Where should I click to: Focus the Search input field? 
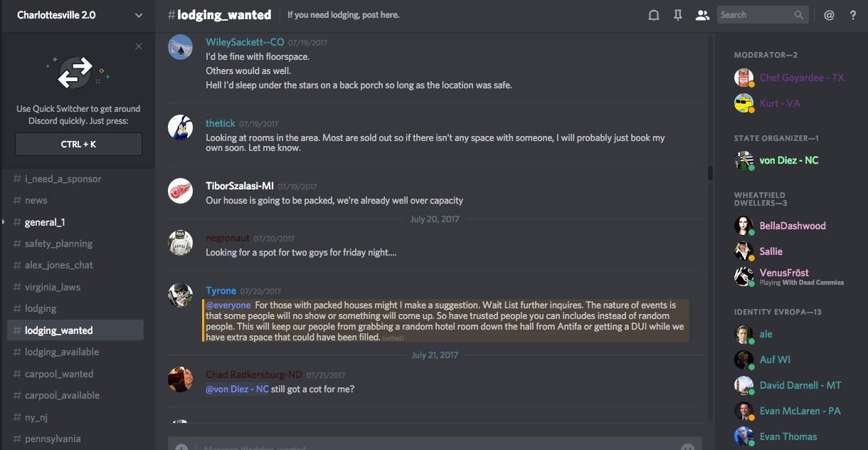pyautogui.click(x=754, y=15)
